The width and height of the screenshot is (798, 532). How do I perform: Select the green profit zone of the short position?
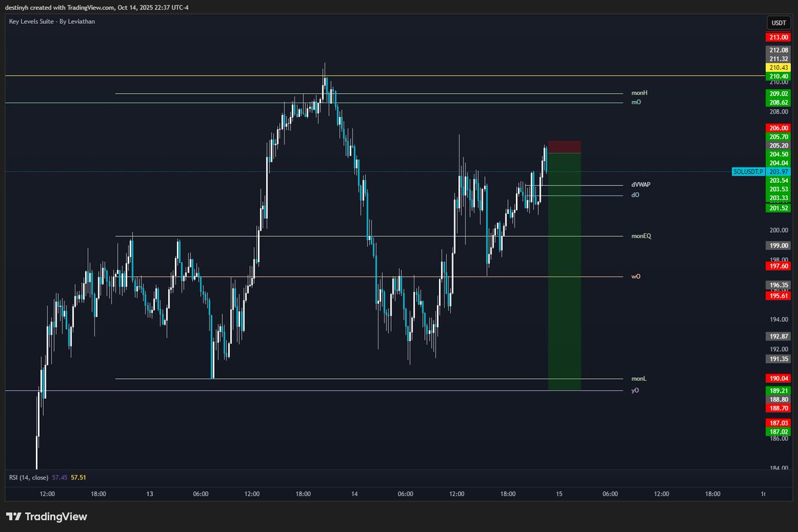[565, 271]
